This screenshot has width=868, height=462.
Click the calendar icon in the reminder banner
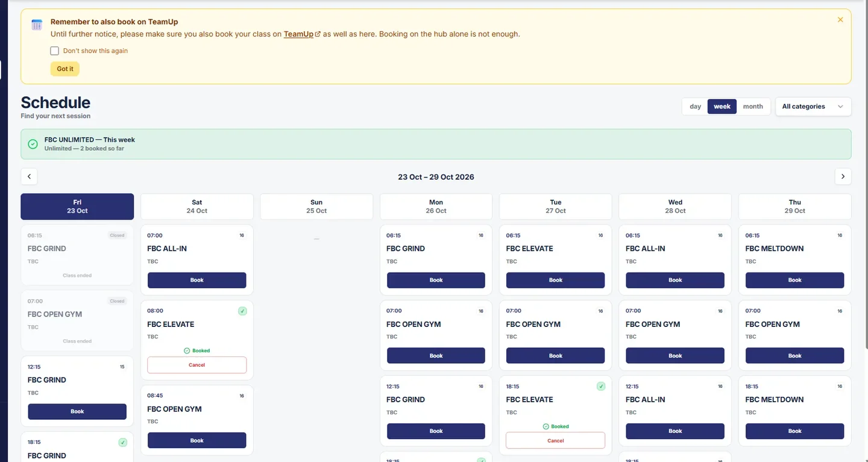click(37, 25)
